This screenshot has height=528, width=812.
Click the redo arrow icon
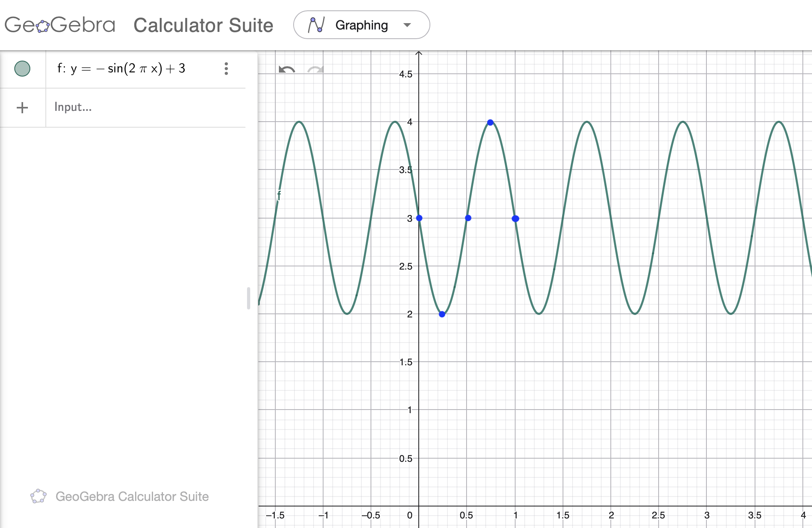point(315,70)
